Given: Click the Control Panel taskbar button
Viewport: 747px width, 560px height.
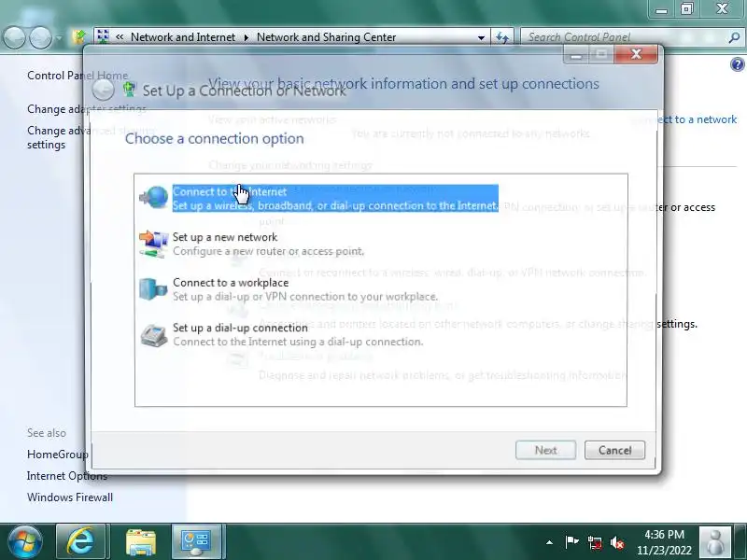Looking at the screenshot, I should (x=196, y=542).
